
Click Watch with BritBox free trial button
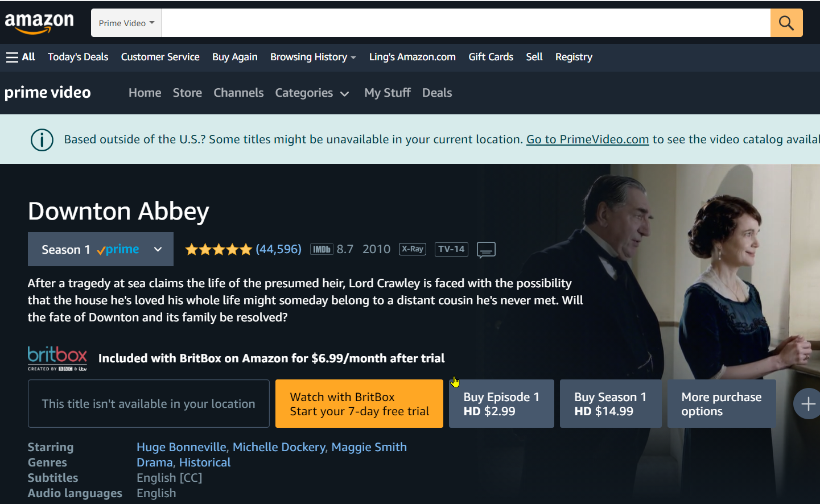click(x=359, y=404)
